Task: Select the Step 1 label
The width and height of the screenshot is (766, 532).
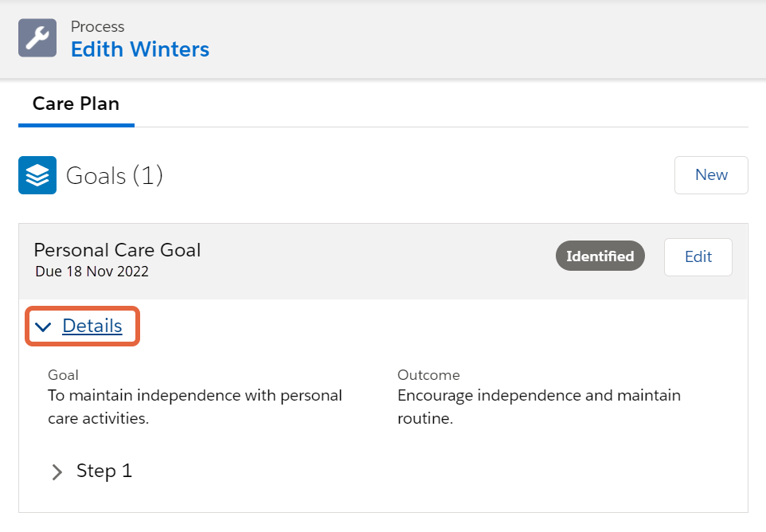Action: pos(104,471)
